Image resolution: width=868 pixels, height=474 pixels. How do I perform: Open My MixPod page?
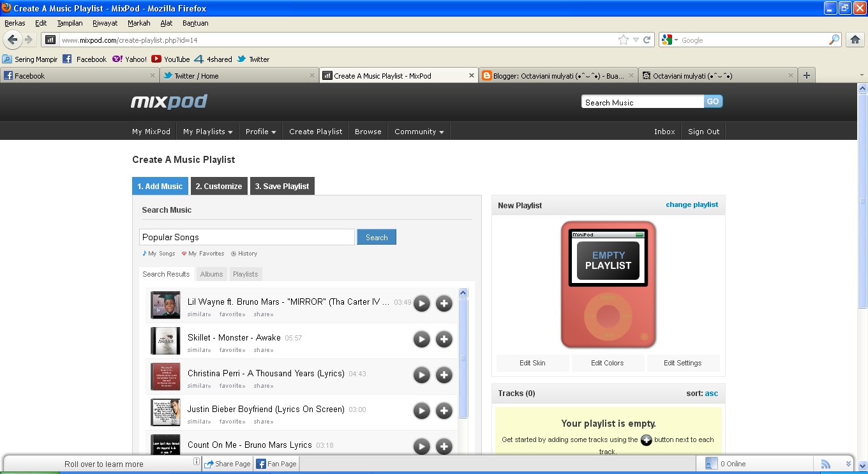pos(151,132)
